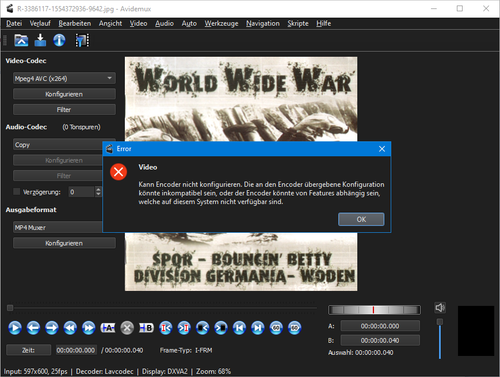Click 'Zoom: 68%' in status bar
Viewport: 500px width, 377px height.
[213, 371]
